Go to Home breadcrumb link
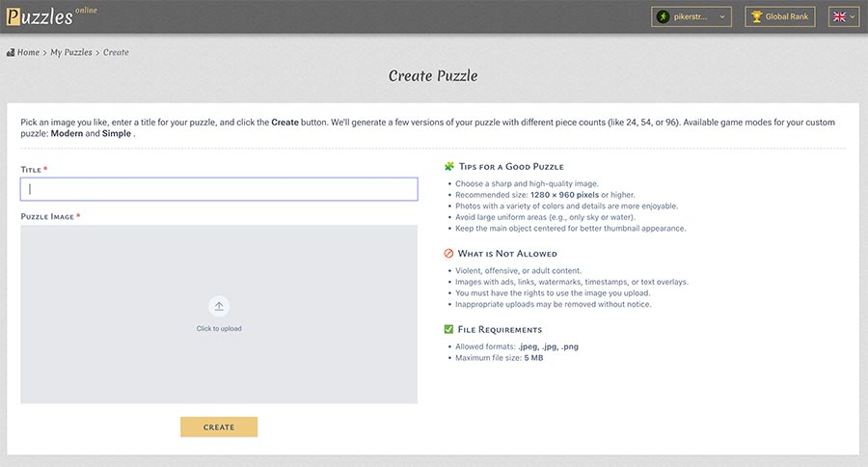Viewport: 868px width, 467px height. [28, 52]
